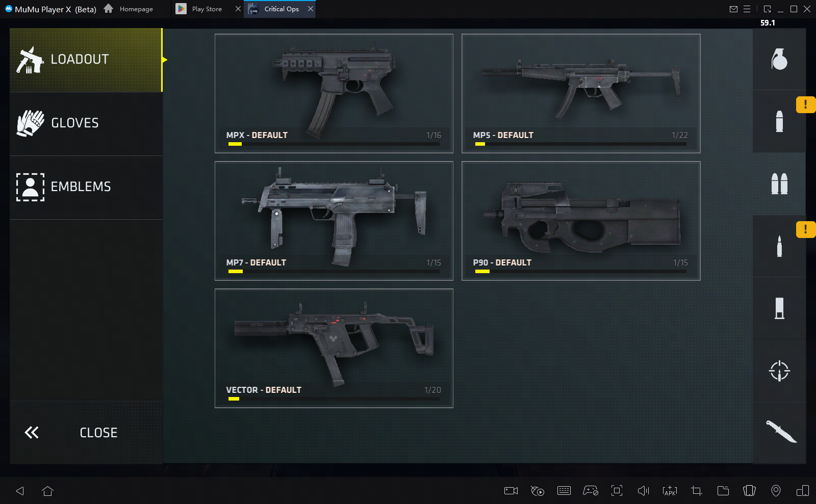816x504 pixels.
Task: Click the alert badge beside pistol category
Action: (x=806, y=104)
